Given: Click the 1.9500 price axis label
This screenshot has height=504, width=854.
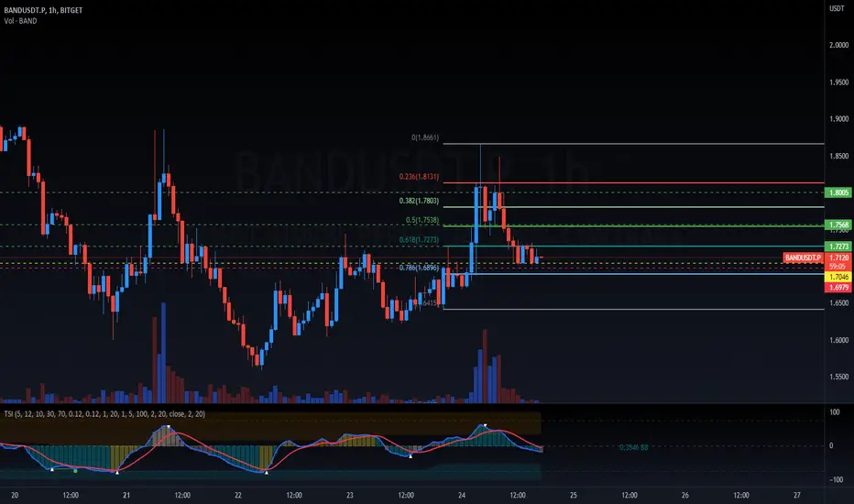Looking at the screenshot, I should 838,82.
